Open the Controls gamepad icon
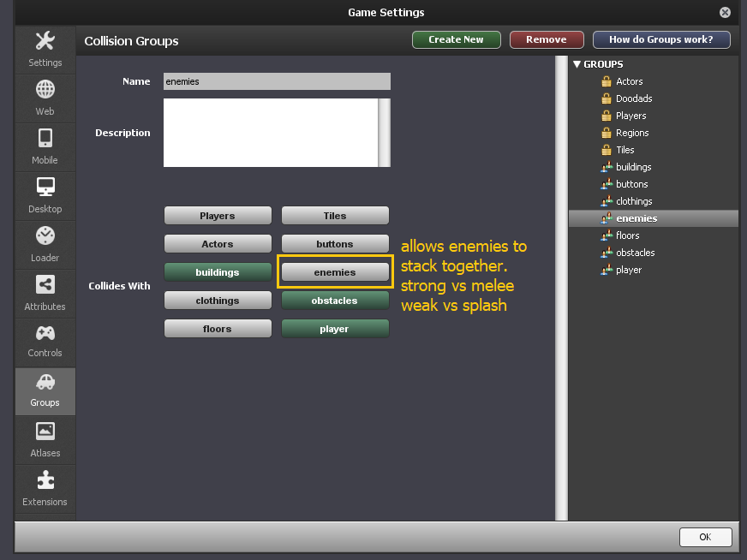747x560 pixels. coord(45,333)
